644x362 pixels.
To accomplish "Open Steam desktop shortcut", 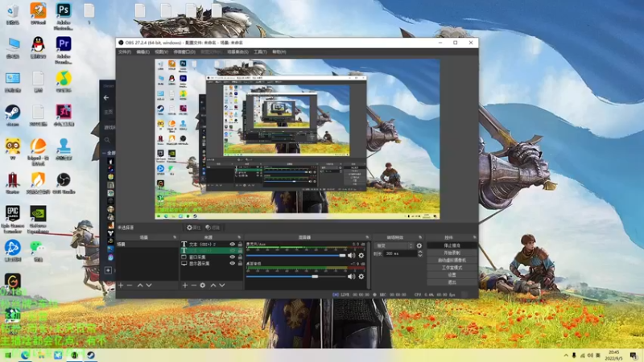I will (13, 115).
